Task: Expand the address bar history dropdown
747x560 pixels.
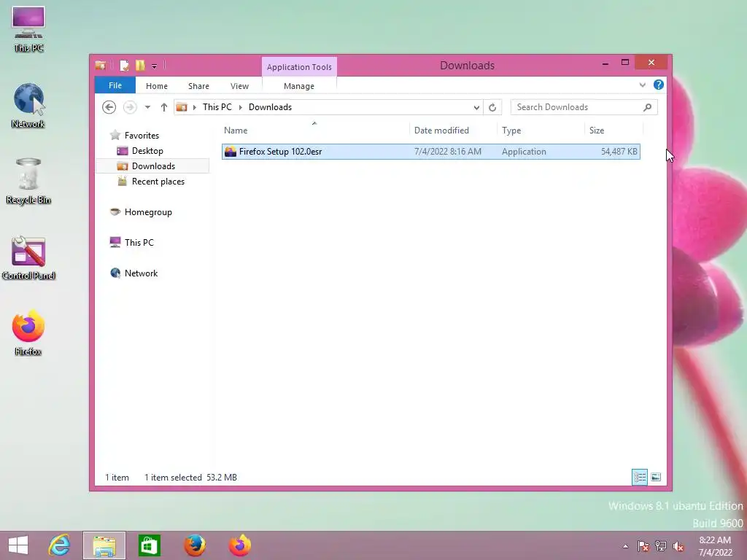Action: [476, 107]
